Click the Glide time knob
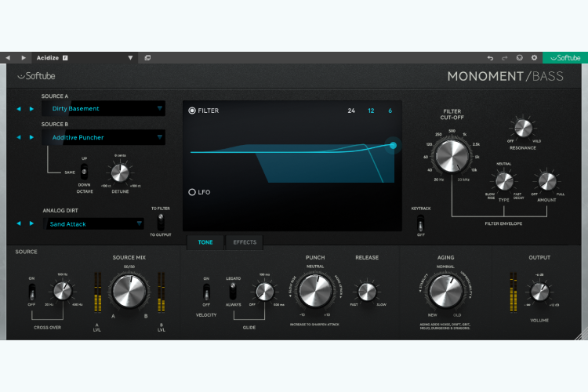Screen dimensions: 588x392 click(265, 292)
